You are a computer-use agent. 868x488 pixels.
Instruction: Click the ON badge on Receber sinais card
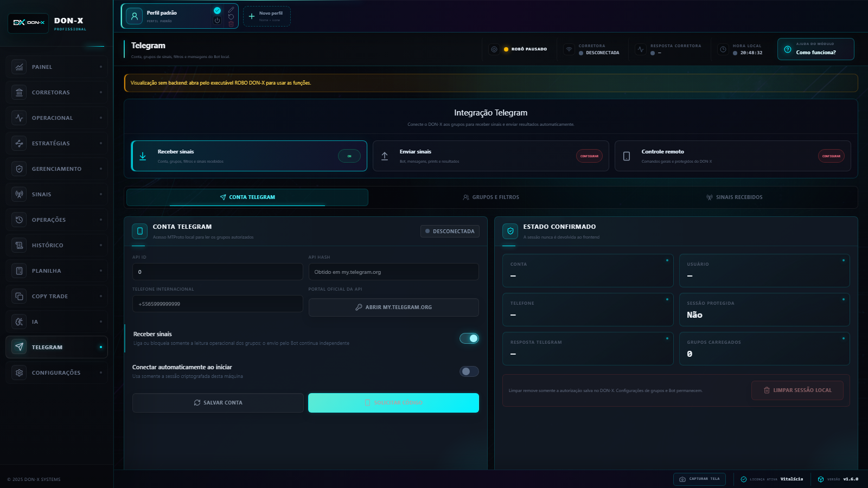click(x=349, y=156)
